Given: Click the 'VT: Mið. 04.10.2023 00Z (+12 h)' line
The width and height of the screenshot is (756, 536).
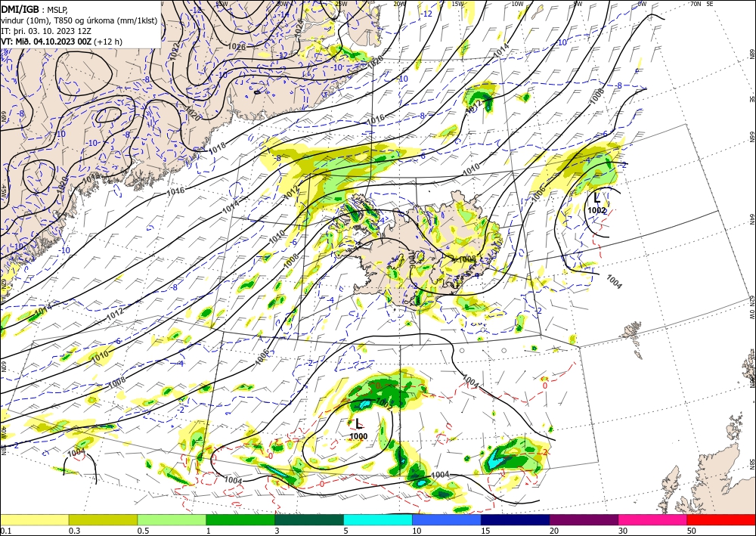Looking at the screenshot, I should point(62,42).
